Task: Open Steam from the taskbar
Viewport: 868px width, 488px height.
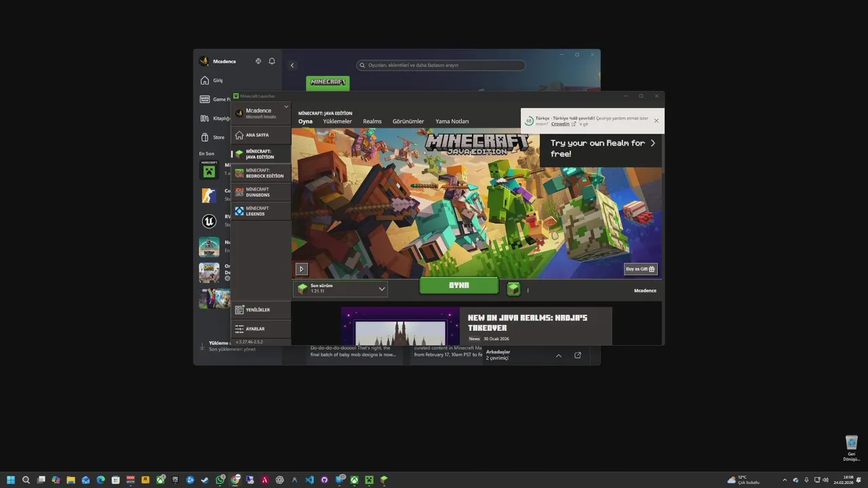Action: pos(205,480)
